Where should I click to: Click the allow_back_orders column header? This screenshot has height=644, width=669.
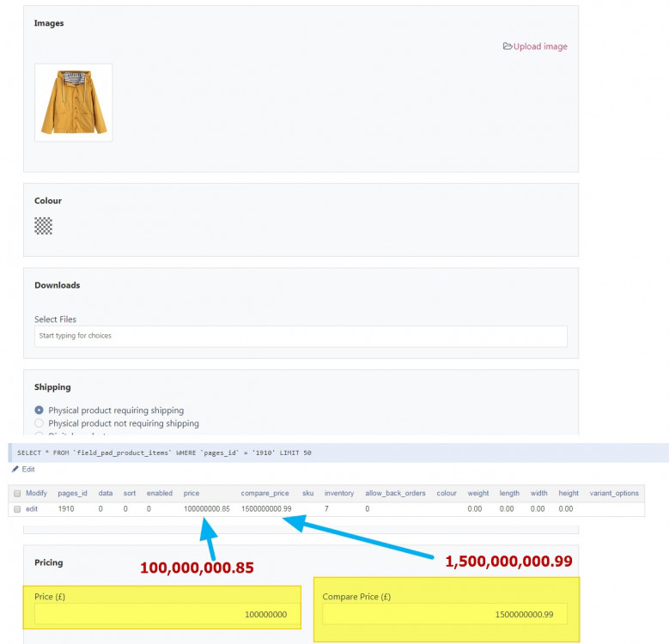[x=396, y=493]
